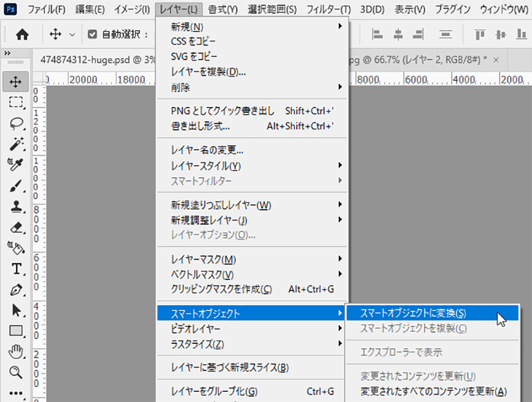532x402 pixels.
Task: Choose スマートオブジェクトに変換(S)
Action: point(433,313)
